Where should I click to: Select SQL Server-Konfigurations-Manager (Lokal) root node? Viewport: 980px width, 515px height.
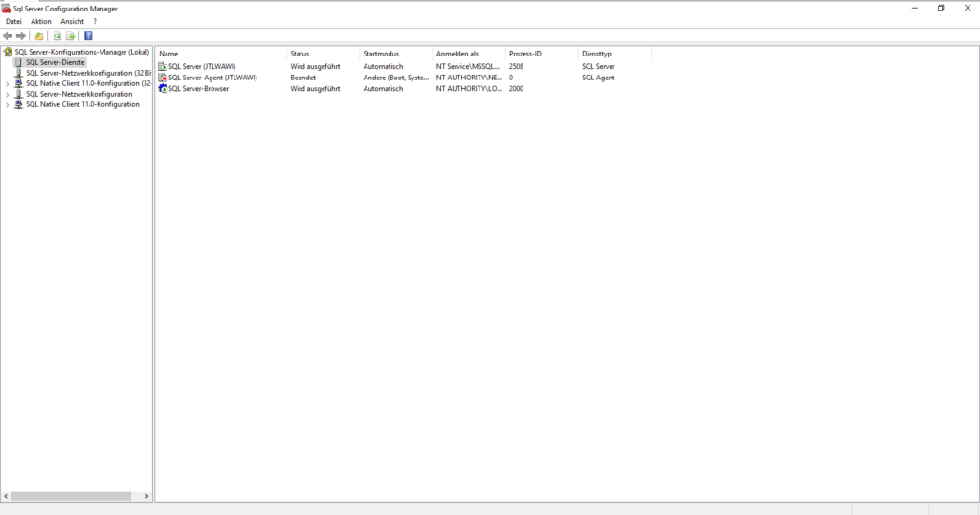click(82, 52)
